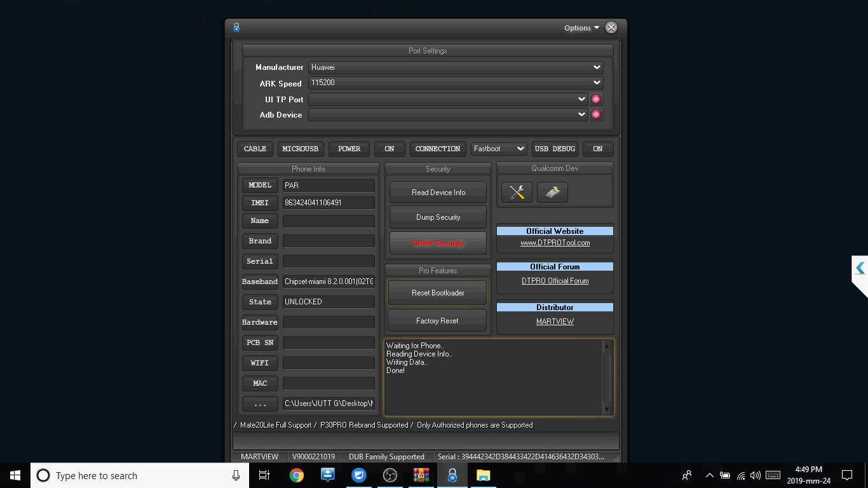Click the POWER button

349,149
